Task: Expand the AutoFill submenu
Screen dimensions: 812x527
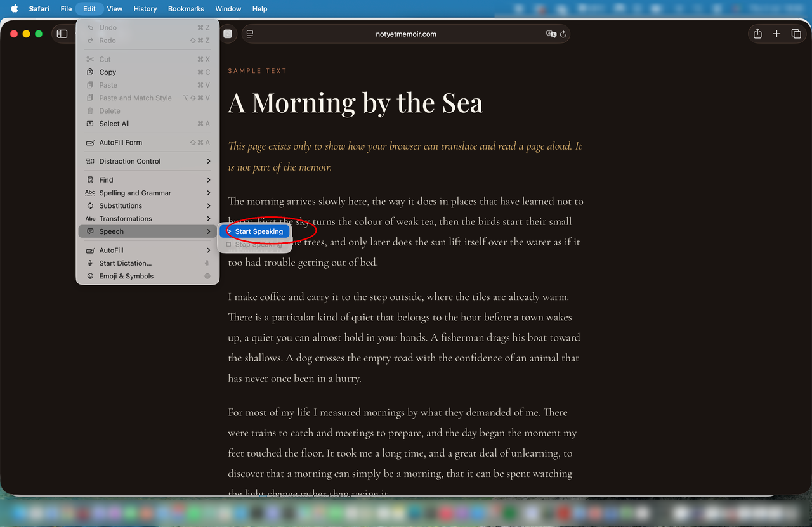Action: [x=148, y=250]
